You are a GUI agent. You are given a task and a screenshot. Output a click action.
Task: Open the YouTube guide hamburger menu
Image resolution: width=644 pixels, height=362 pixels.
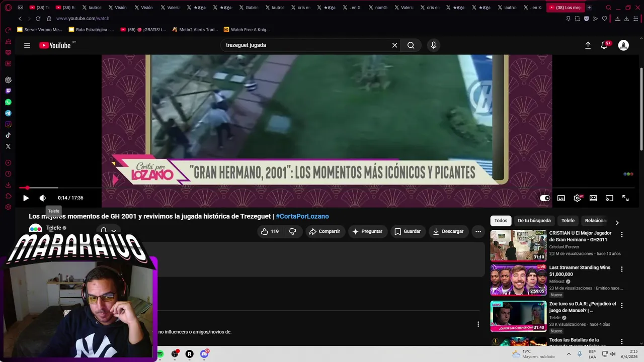[27, 45]
